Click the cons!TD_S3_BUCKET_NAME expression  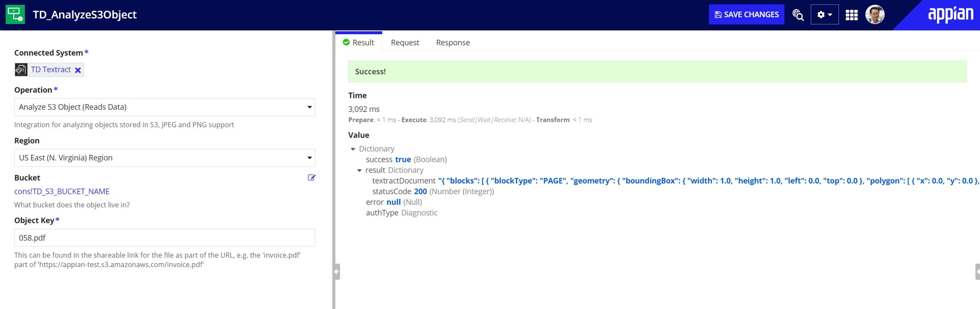point(62,191)
